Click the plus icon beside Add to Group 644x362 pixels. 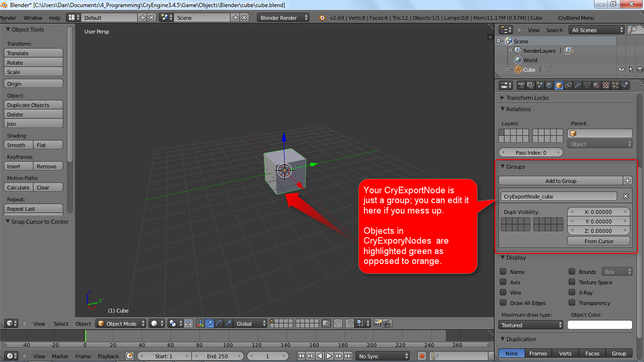pyautogui.click(x=627, y=181)
